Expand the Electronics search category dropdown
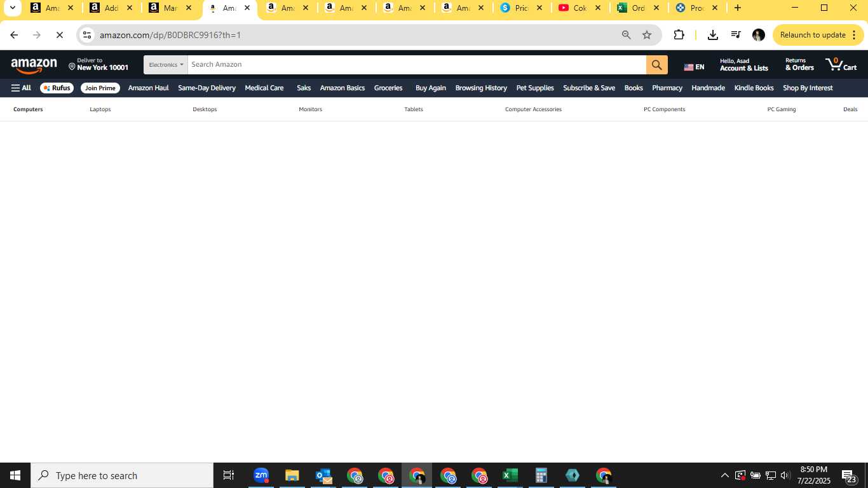868x488 pixels. pyautogui.click(x=166, y=65)
